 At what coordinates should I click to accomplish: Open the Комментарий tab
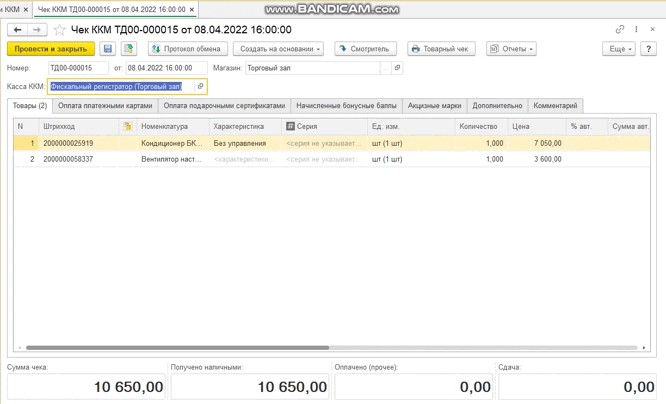(555, 106)
